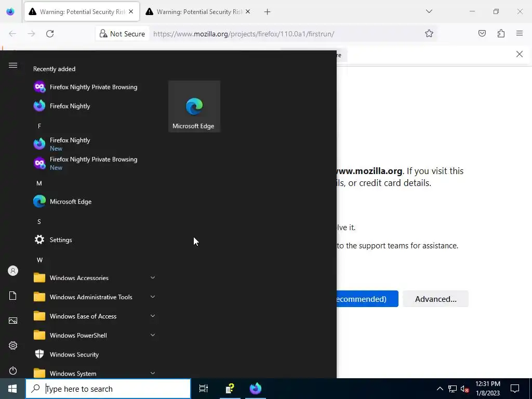Screen dimensions: 532x399
Task: Open the Save to Pocket icon
Action: pyautogui.click(x=482, y=33)
